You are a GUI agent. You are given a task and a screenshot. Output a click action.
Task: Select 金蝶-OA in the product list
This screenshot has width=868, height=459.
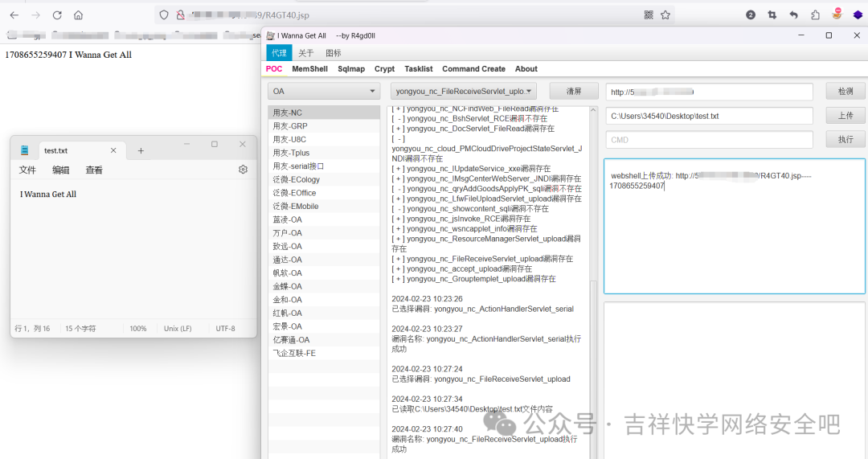tap(324, 286)
